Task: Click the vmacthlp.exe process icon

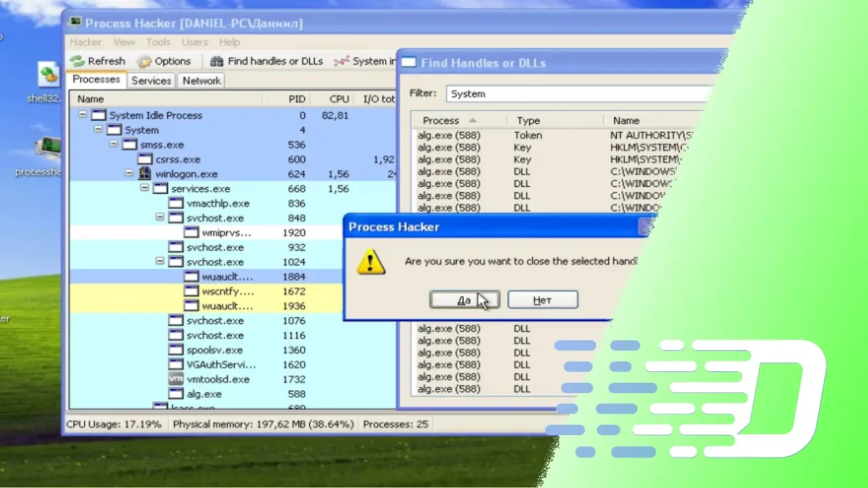Action: point(176,203)
